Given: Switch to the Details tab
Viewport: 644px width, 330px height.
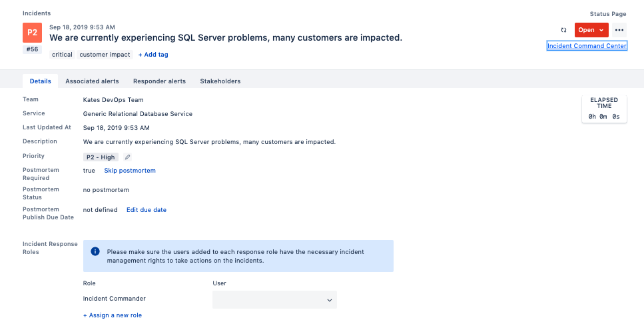Looking at the screenshot, I should (40, 81).
